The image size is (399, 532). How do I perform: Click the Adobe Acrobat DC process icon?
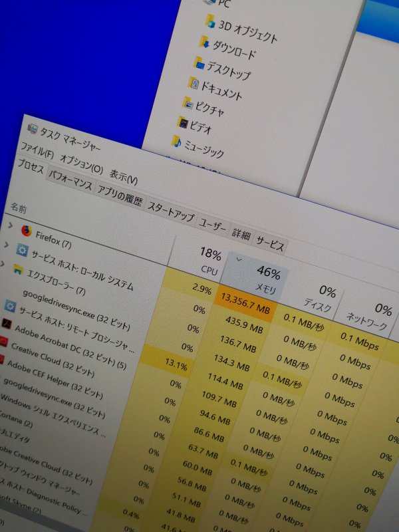click(x=6, y=323)
